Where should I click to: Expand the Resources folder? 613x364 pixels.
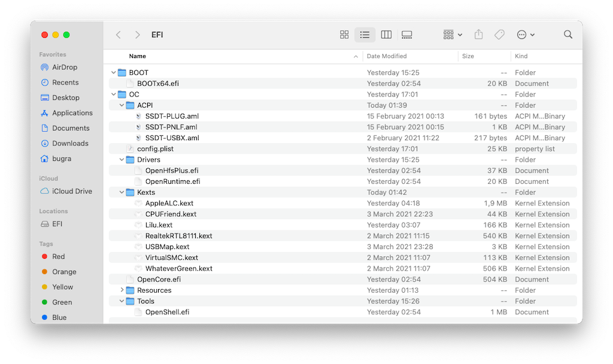click(122, 290)
